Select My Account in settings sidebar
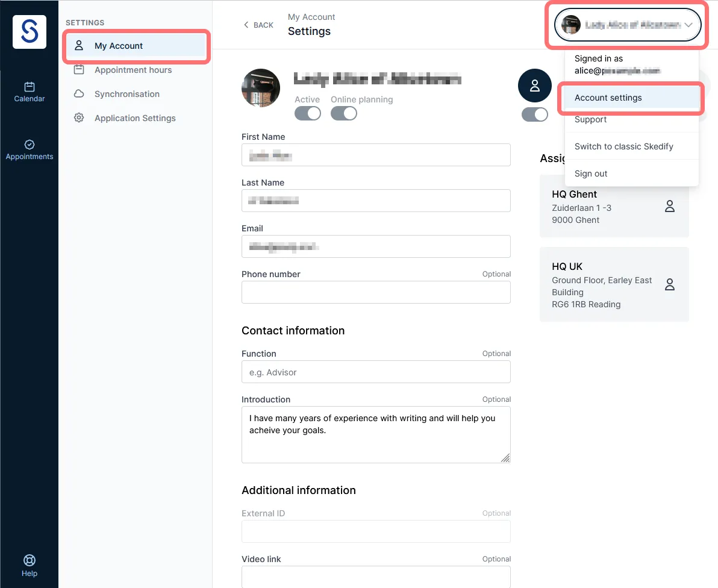This screenshot has height=588, width=718. coord(136,46)
